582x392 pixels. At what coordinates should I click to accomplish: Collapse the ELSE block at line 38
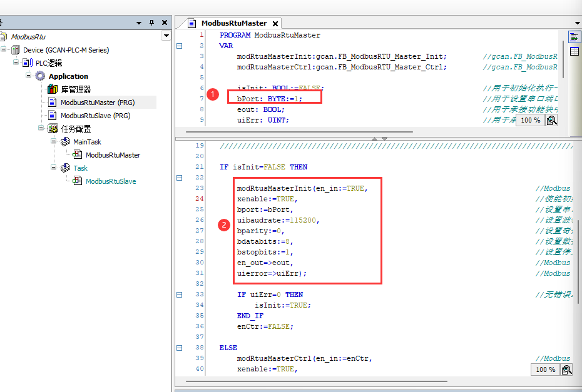pos(180,347)
